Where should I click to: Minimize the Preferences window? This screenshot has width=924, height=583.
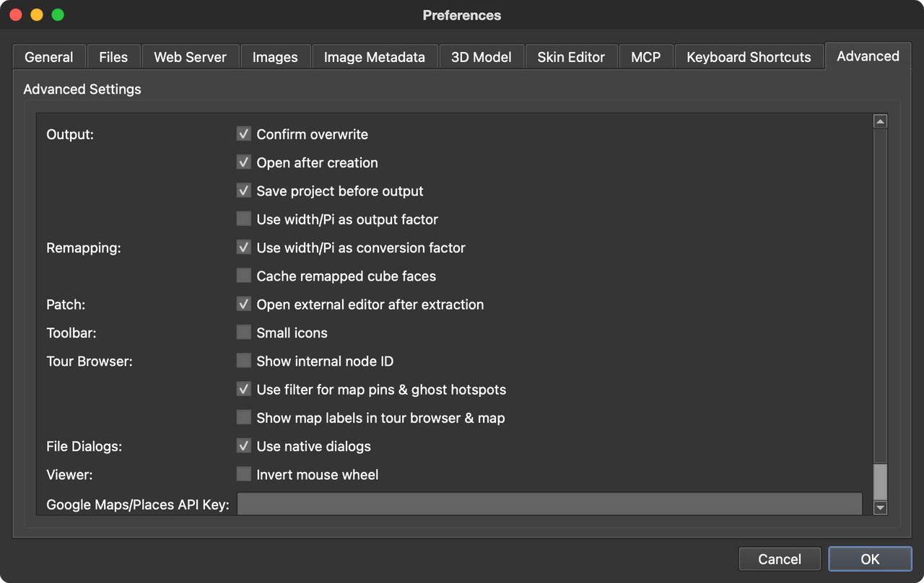(x=36, y=15)
